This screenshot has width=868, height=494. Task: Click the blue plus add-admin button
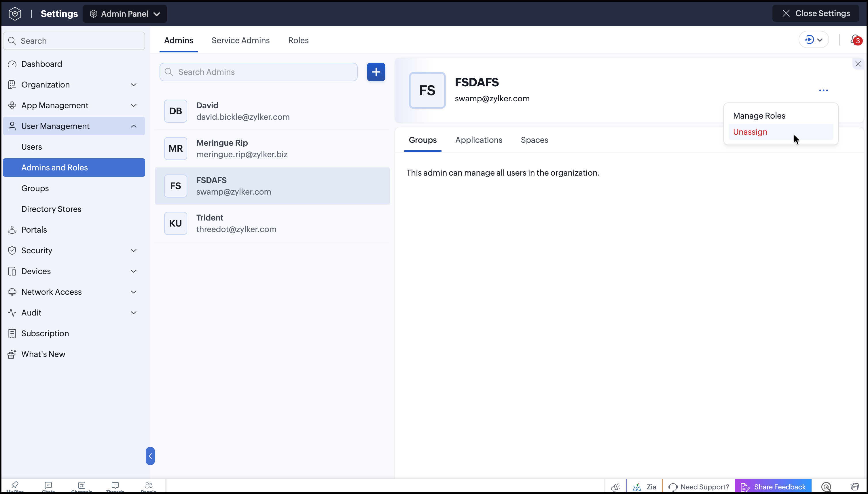coord(376,72)
